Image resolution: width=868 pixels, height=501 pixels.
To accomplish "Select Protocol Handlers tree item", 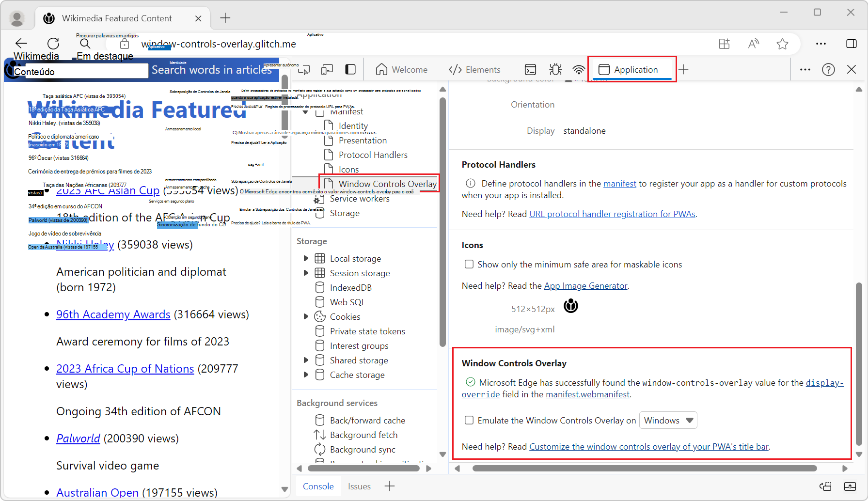I will point(366,155).
